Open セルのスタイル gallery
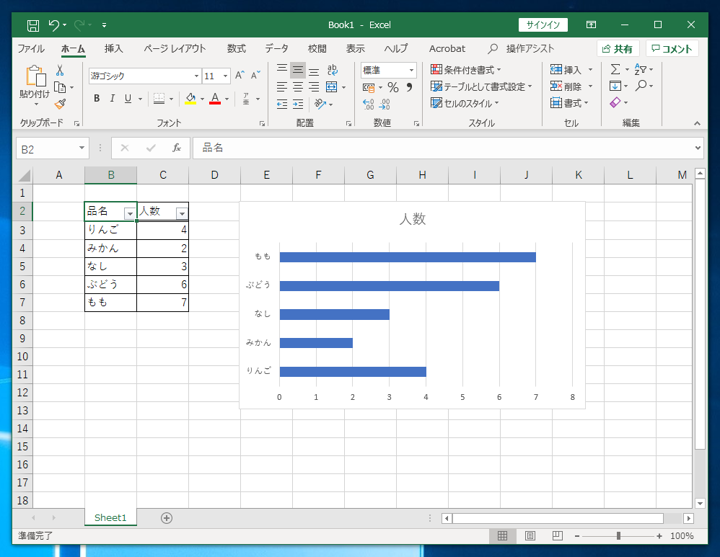Viewport: 720px width, 557px height. pyautogui.click(x=465, y=103)
